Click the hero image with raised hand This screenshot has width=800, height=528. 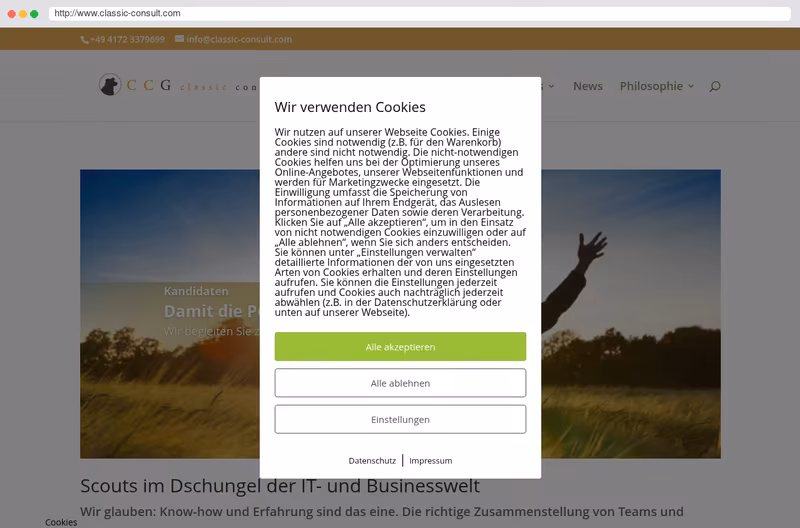tap(631, 314)
